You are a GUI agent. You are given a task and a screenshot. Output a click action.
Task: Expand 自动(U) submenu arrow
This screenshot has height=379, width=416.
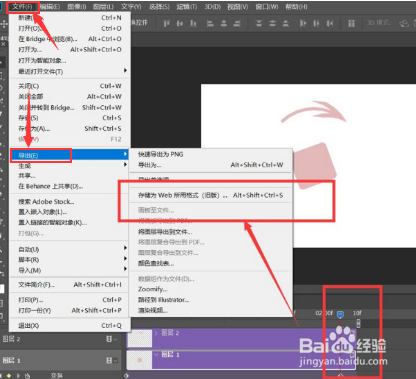pos(125,248)
